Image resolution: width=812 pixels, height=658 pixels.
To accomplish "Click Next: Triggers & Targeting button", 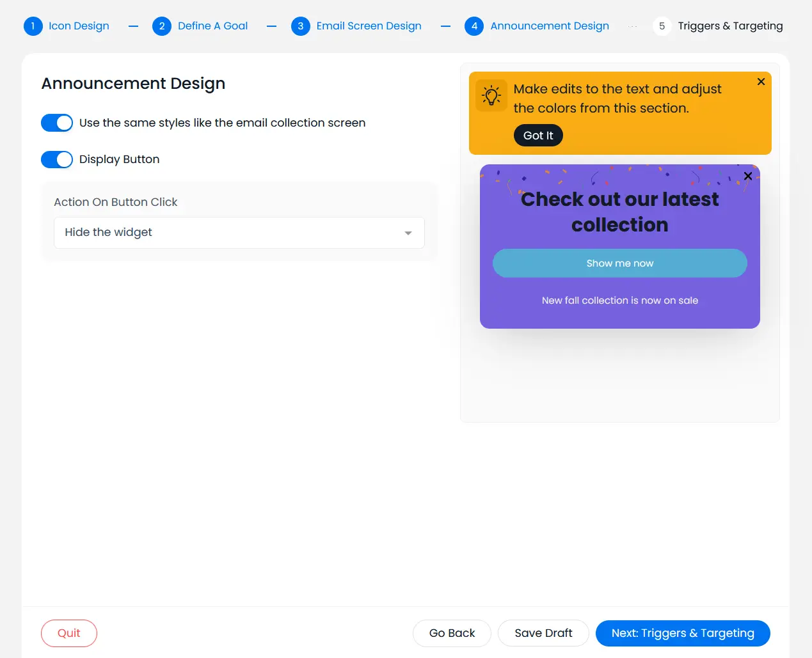I will click(682, 633).
